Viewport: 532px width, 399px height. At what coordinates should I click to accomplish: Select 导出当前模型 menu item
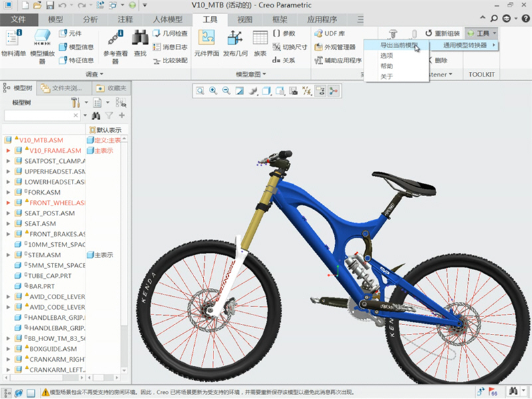tap(396, 45)
